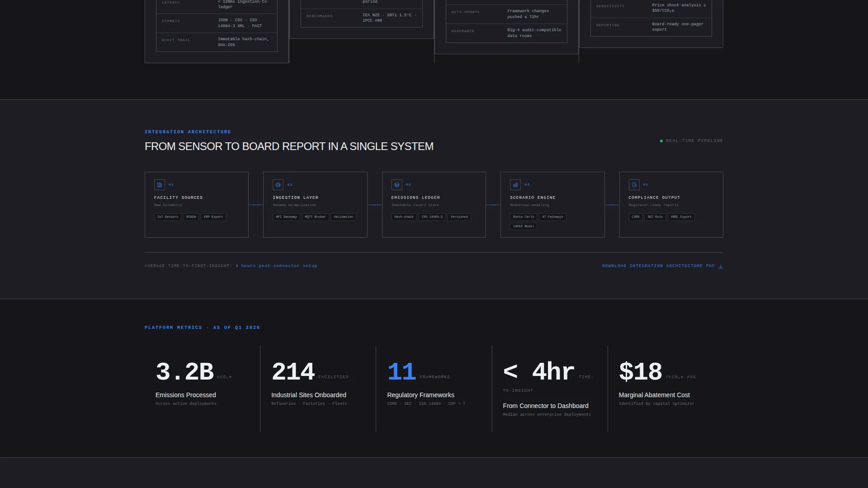
Task: Select the Versioned tag
Action: click(x=459, y=217)
